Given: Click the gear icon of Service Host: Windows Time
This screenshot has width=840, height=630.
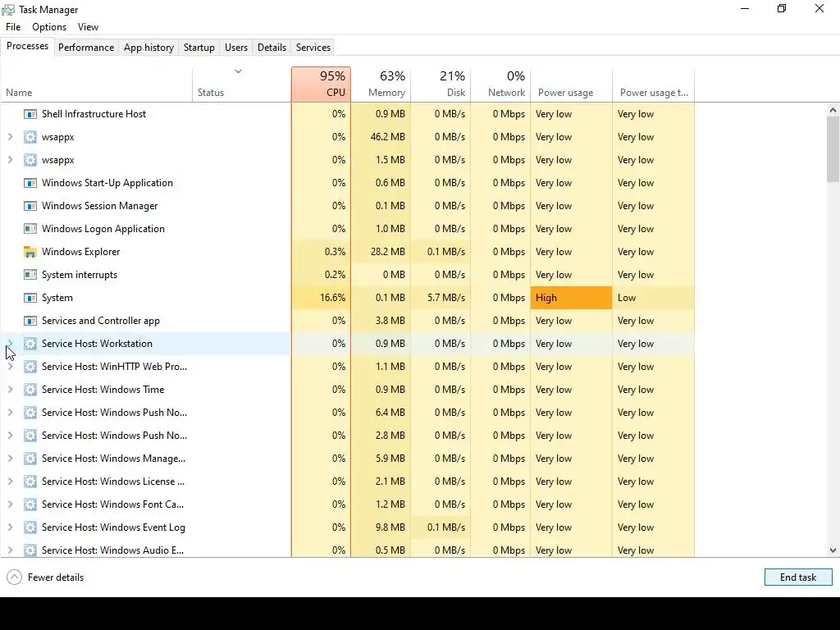Looking at the screenshot, I should [x=30, y=390].
